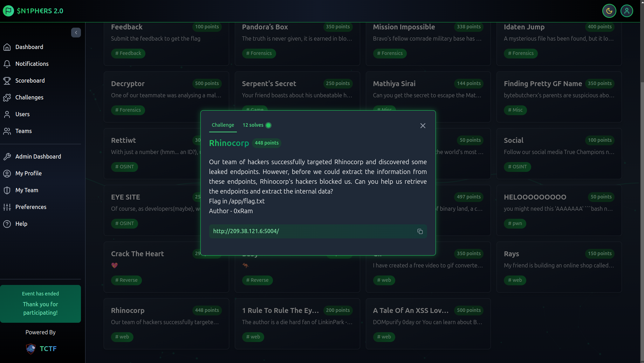Switch to the 12 solves tab
Screen dimensions: 644x363
[x=253, y=125]
